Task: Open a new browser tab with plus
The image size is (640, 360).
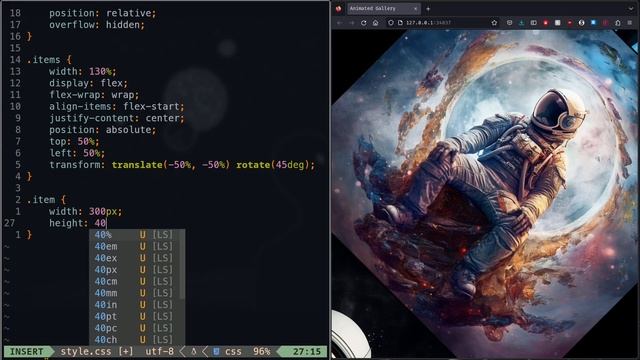Action: [x=428, y=9]
